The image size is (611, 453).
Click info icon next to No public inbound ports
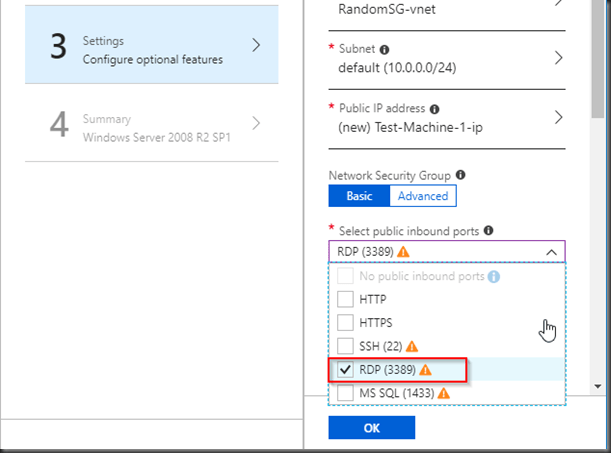(x=494, y=277)
